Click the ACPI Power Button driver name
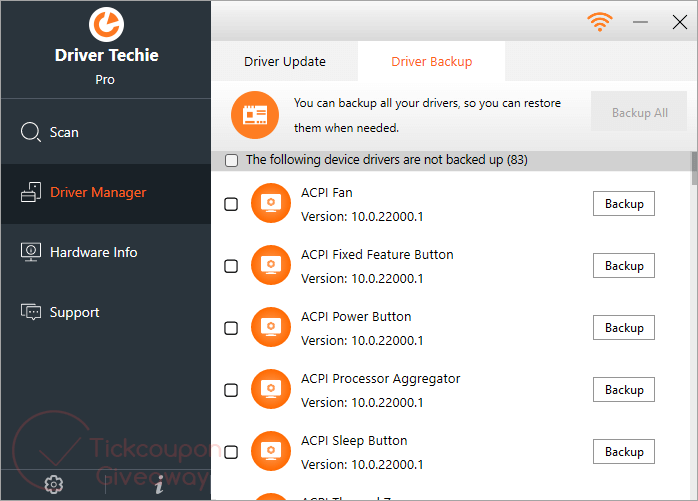Viewport: 698px width, 501px height. tap(356, 317)
